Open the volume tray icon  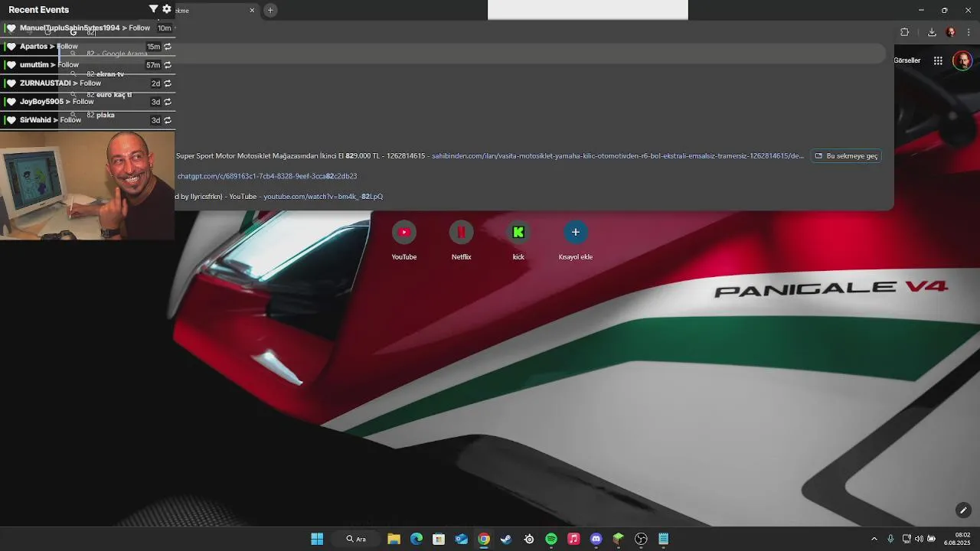click(x=919, y=539)
